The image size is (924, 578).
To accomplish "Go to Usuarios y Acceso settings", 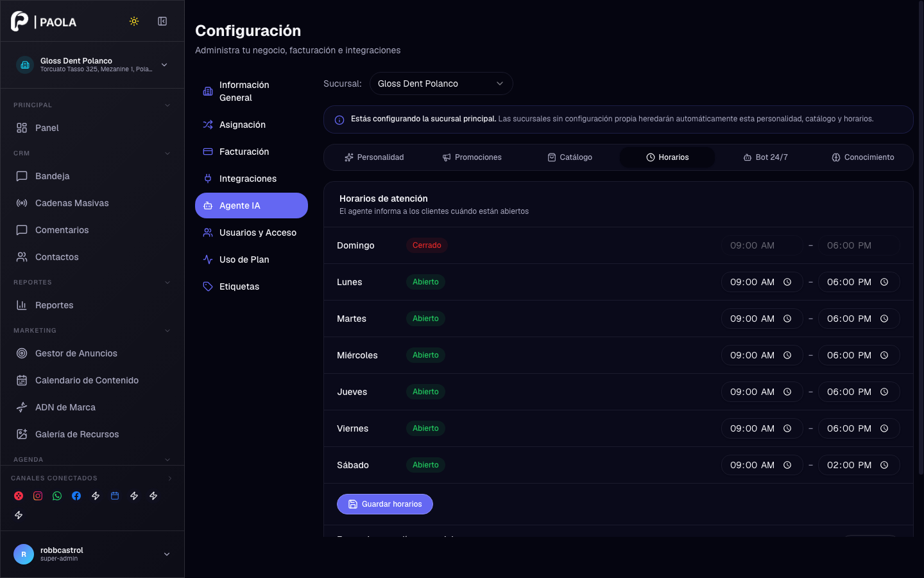I will pyautogui.click(x=252, y=232).
